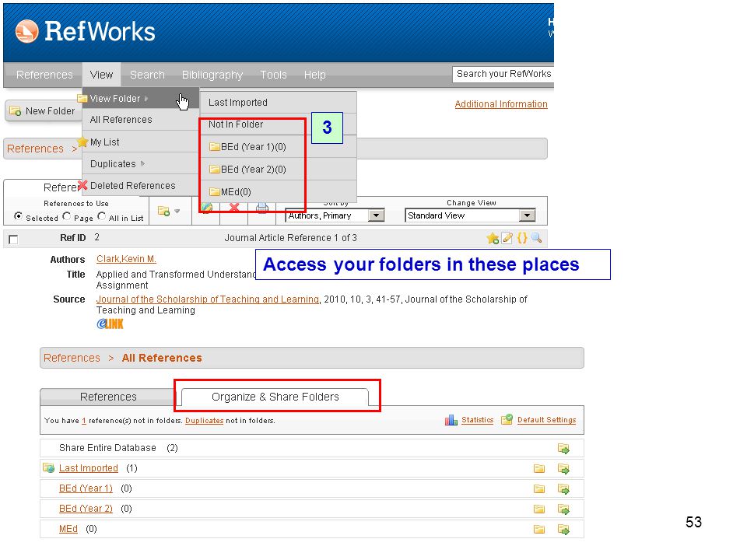
Task: Tick the Ref ID 2 checkbox
Action: 13,239
